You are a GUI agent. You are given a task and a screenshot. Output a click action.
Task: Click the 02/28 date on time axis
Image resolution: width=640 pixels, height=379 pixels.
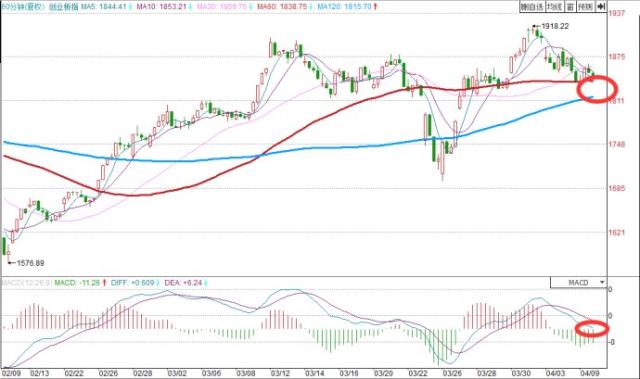(142, 373)
